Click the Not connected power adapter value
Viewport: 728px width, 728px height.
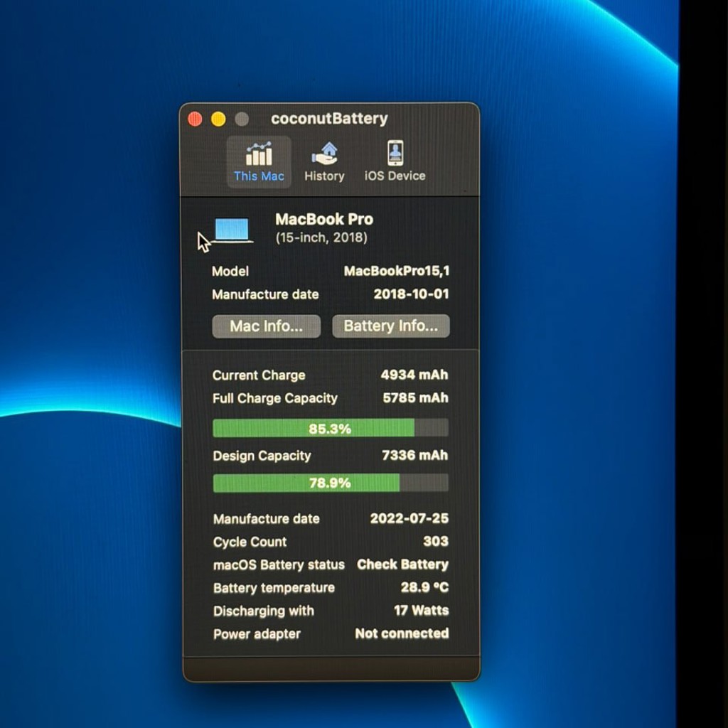point(402,633)
